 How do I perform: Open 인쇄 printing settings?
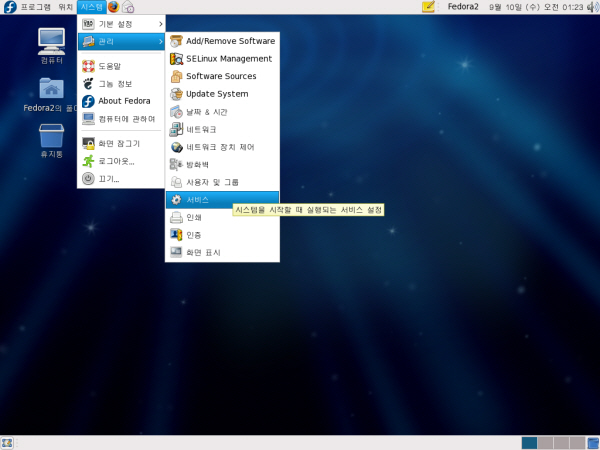[x=222, y=217]
